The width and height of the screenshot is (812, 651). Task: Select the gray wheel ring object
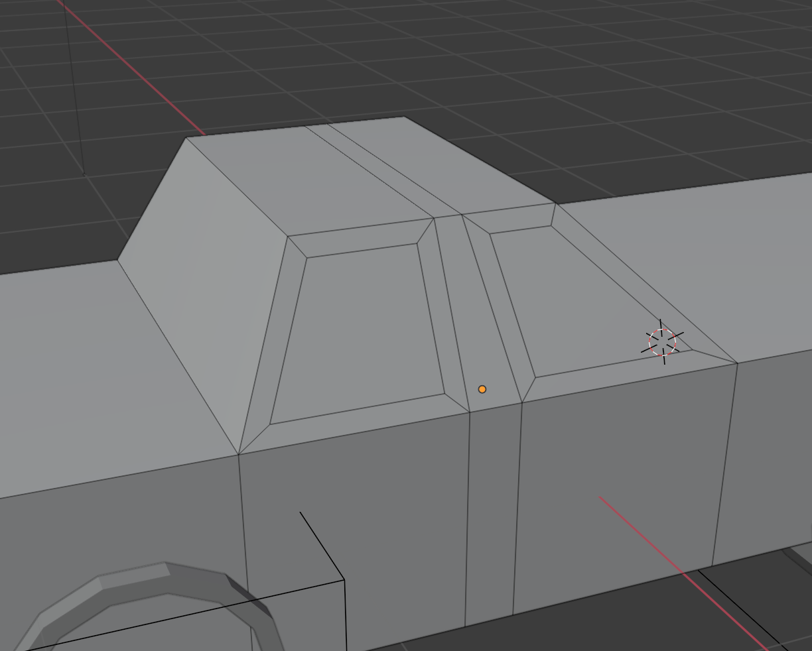click(x=149, y=607)
